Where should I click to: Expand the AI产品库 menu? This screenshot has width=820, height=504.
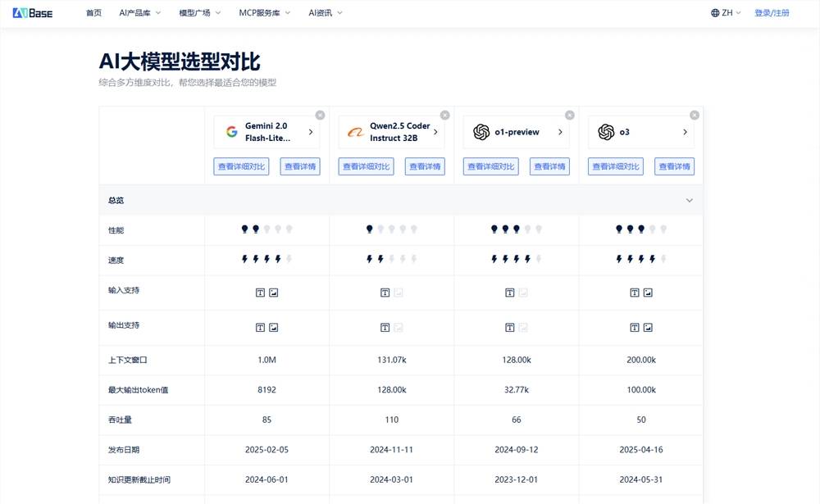[x=139, y=13]
